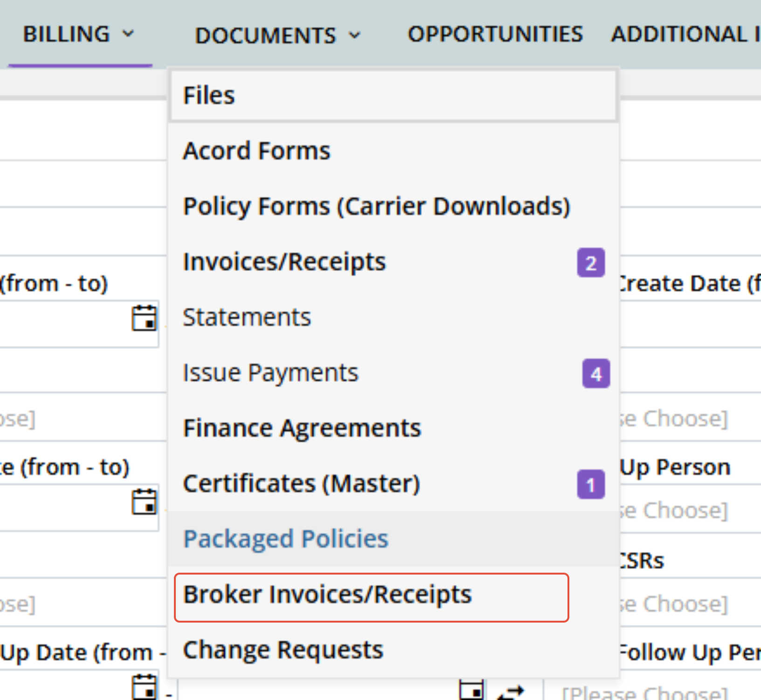Expand the BILLING tab chevron
The height and width of the screenshot is (700, 761).
pyautogui.click(x=128, y=34)
